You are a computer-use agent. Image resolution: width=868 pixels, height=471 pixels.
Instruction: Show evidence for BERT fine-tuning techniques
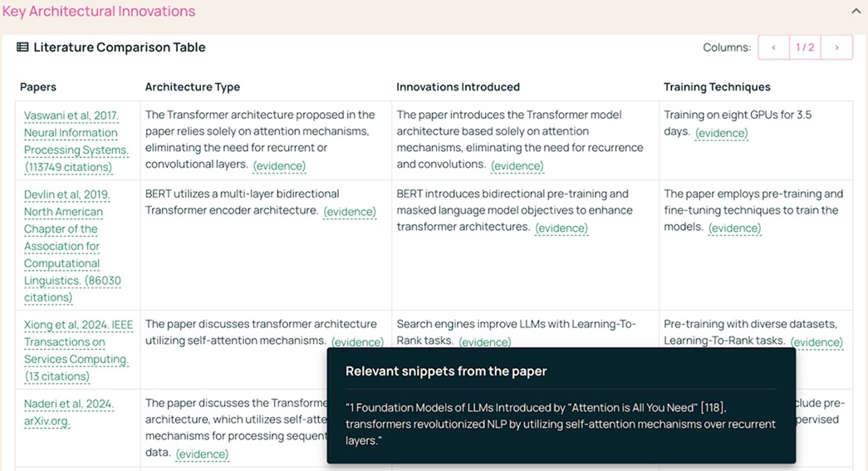(x=734, y=228)
